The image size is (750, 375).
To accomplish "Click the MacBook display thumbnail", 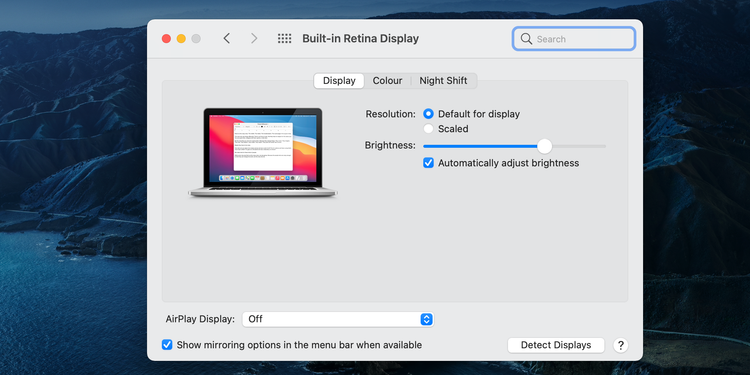I will point(263,153).
